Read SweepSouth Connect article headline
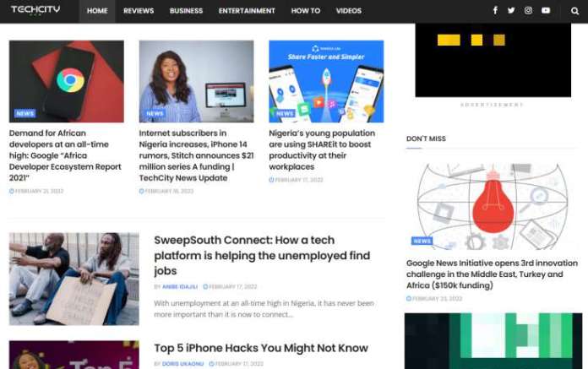588x369 pixels. point(262,256)
